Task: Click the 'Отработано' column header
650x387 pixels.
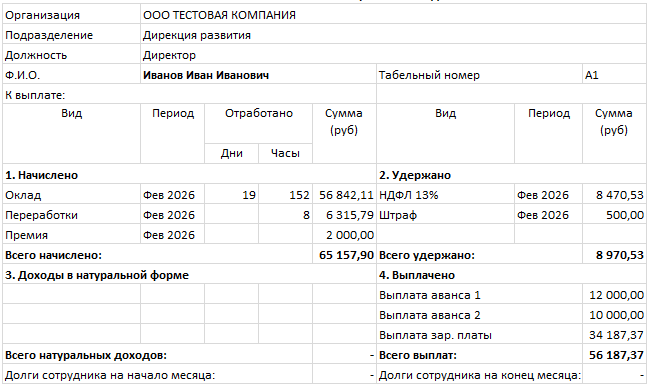Action: [x=258, y=123]
